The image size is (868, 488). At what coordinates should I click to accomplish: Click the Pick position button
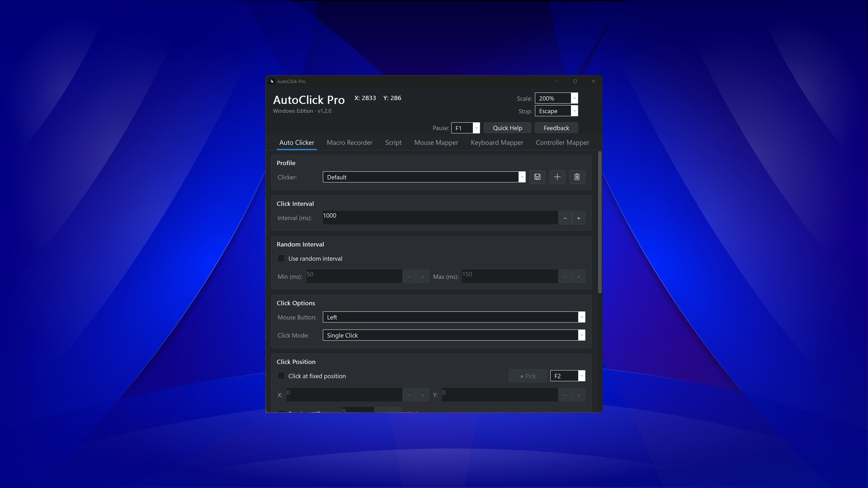point(528,376)
